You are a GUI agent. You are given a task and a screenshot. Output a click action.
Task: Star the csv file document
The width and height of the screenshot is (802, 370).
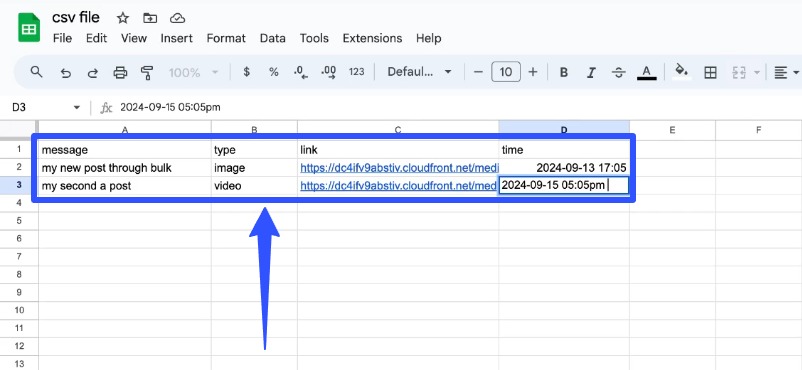tap(123, 18)
